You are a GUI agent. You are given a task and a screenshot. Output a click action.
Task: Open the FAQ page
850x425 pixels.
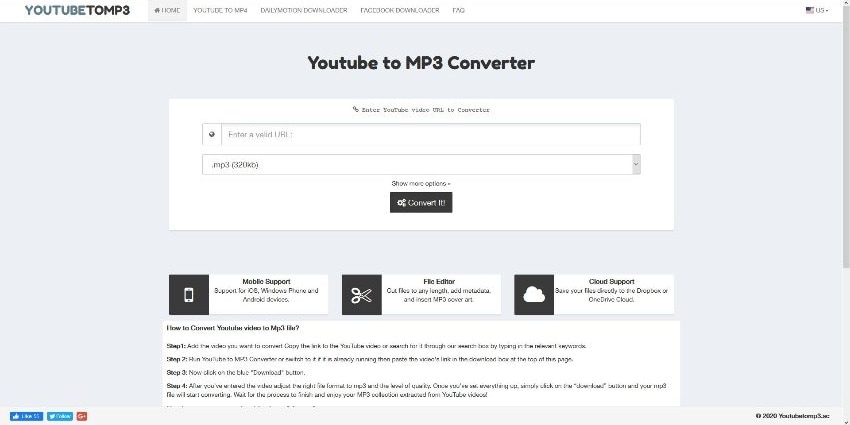click(x=458, y=10)
